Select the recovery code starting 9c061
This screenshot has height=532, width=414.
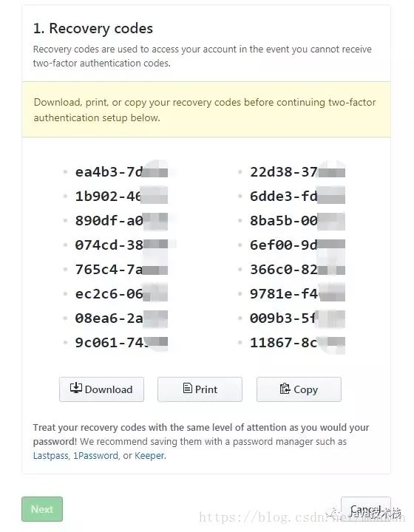(x=121, y=343)
